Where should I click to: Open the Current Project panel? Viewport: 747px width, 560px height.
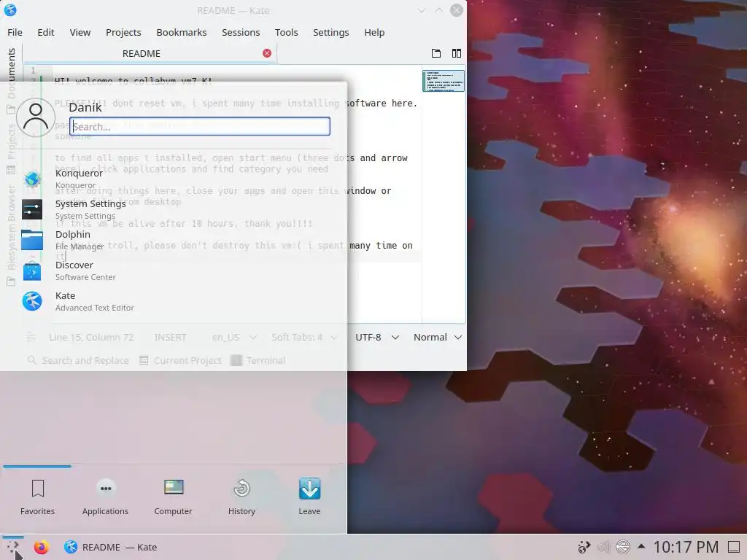click(180, 360)
